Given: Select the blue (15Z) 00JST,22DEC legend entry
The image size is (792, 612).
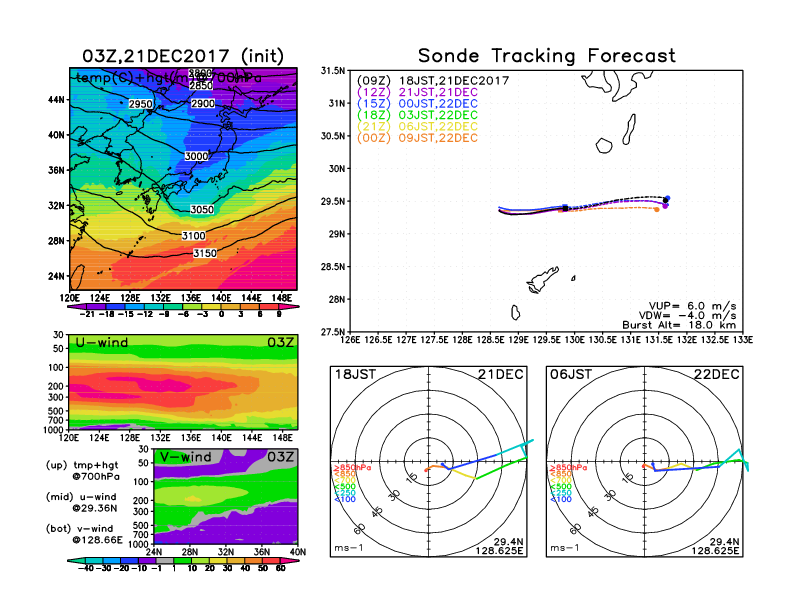Looking at the screenshot, I should (x=418, y=103).
